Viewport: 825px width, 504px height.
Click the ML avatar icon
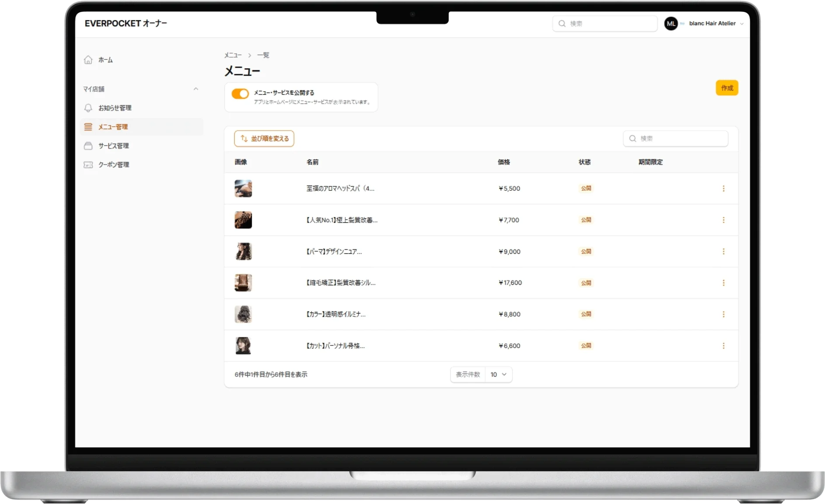point(671,24)
